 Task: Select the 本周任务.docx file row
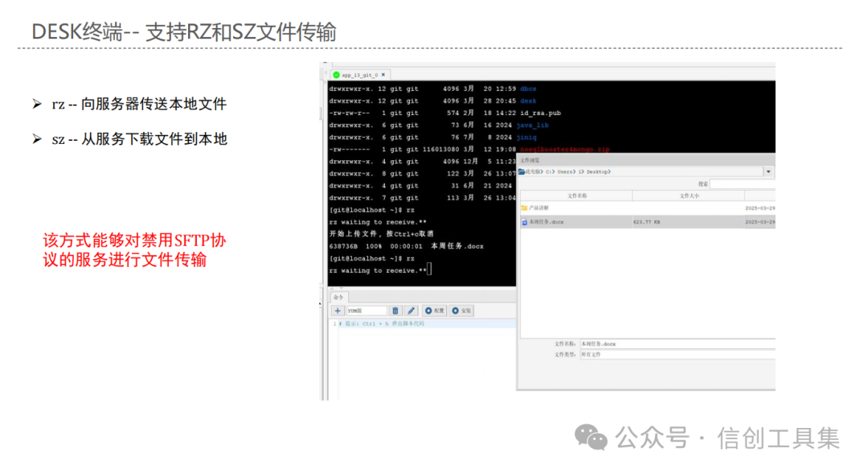point(648,221)
